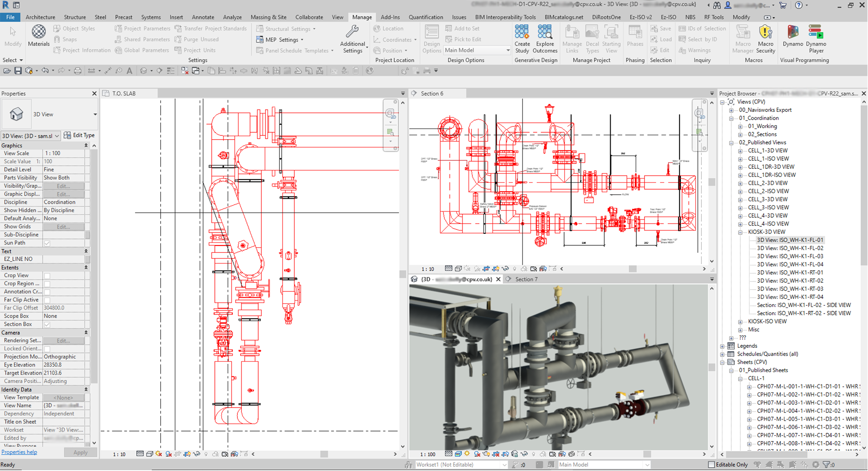This screenshot has width=868, height=471.
Task: Open Design Options tool
Action: click(x=431, y=39)
